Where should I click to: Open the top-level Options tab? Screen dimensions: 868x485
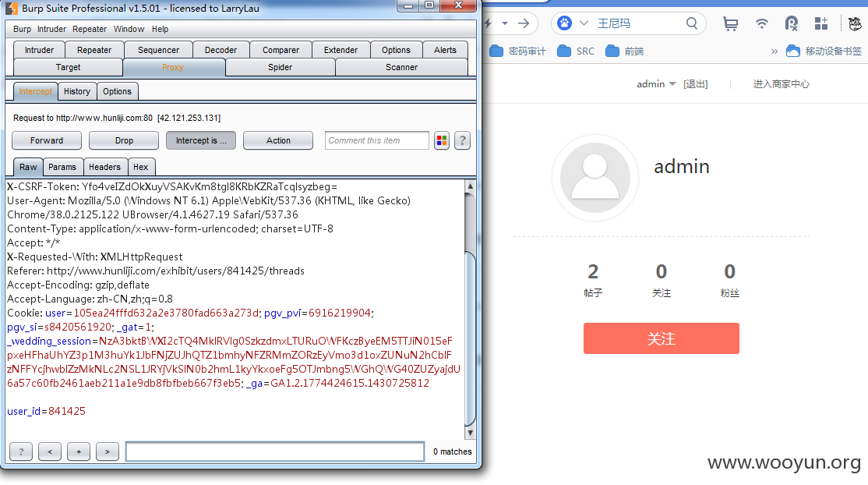point(396,50)
